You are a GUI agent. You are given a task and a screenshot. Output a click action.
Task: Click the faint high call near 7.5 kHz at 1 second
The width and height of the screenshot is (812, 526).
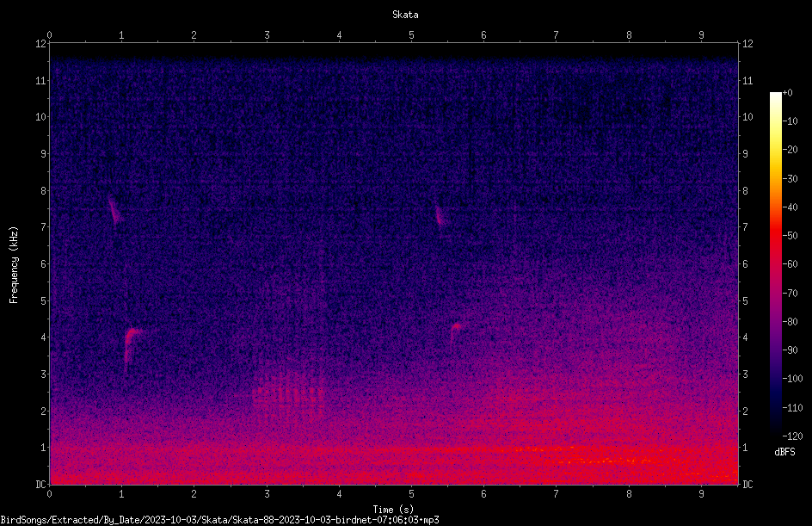[115, 210]
